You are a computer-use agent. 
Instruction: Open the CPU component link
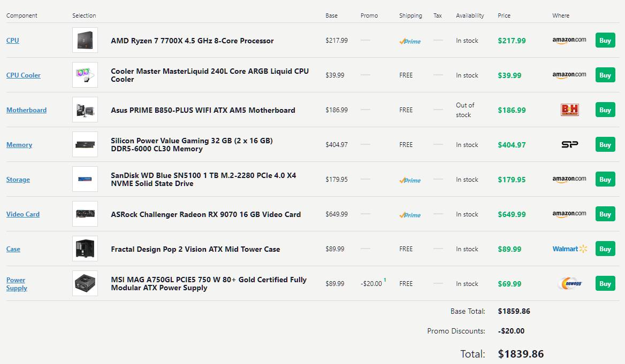pos(13,40)
